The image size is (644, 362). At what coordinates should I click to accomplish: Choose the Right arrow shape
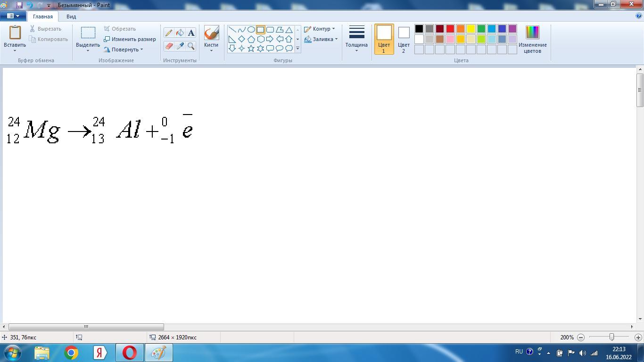pos(270,39)
